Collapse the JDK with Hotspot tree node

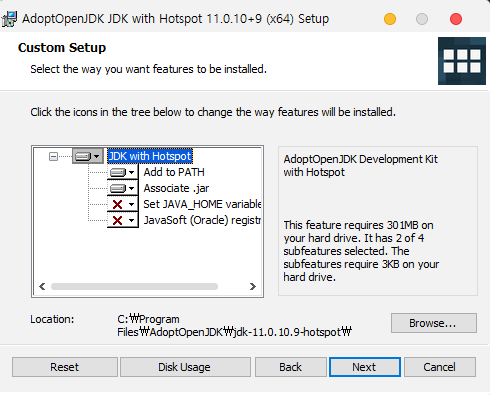point(53,156)
